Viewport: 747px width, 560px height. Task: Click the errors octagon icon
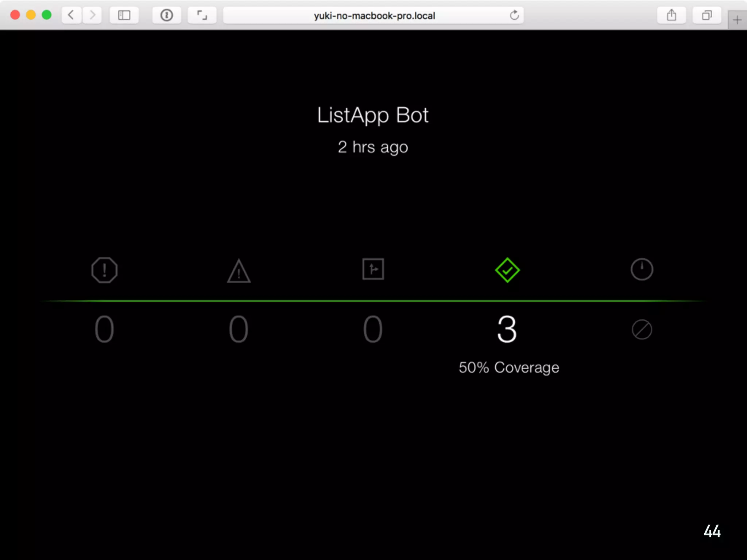pos(104,270)
